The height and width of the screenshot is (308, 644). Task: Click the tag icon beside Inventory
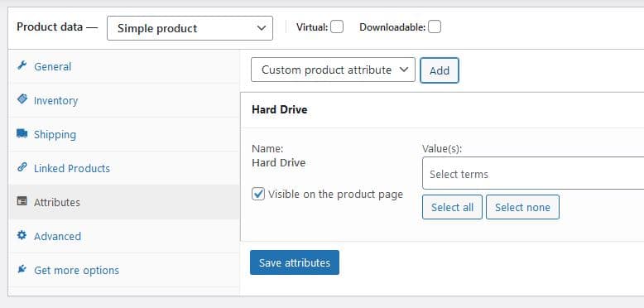point(22,99)
